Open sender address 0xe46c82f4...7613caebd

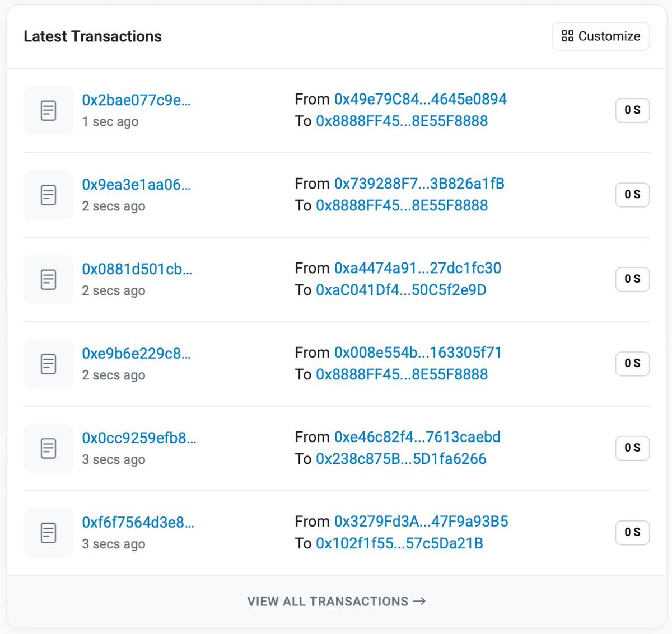(x=417, y=437)
